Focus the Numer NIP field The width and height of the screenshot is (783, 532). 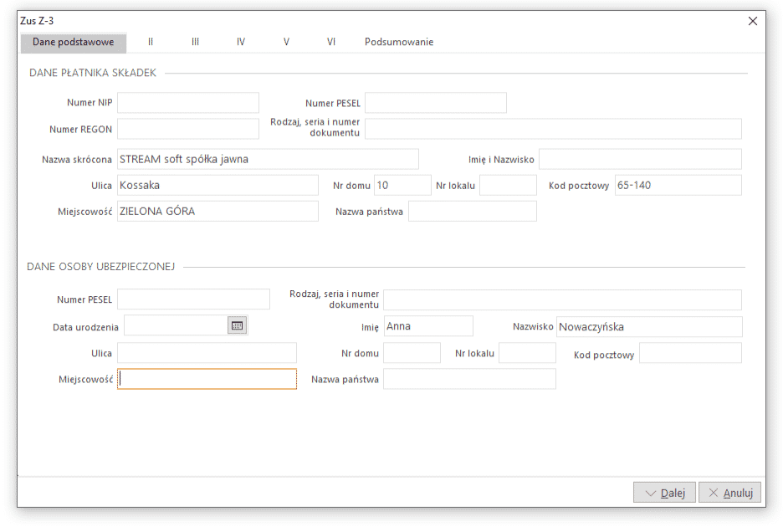tap(188, 102)
